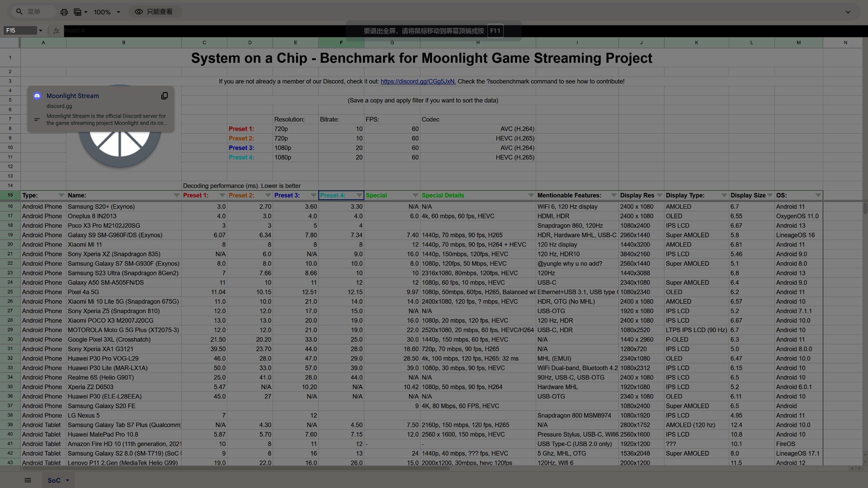Screen dimensions: 868x488
Task: Open the Preset 4 column filter icon
Action: coord(359,195)
